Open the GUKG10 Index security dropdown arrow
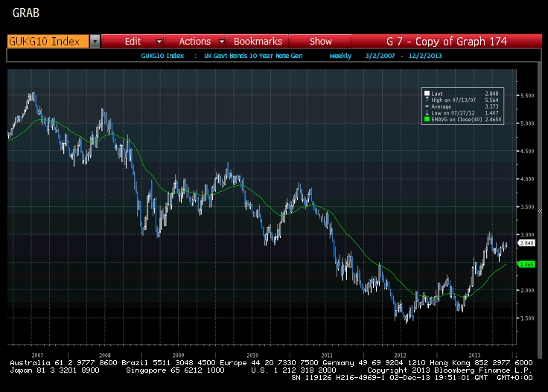The image size is (548, 392). tap(95, 42)
